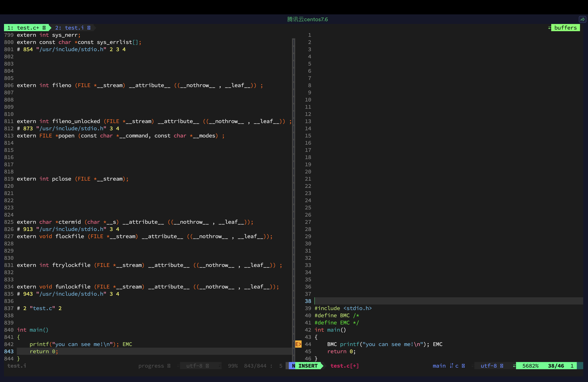Click the 'popen' declaration on line 813
The width and height of the screenshot is (588, 382).
click(121, 136)
